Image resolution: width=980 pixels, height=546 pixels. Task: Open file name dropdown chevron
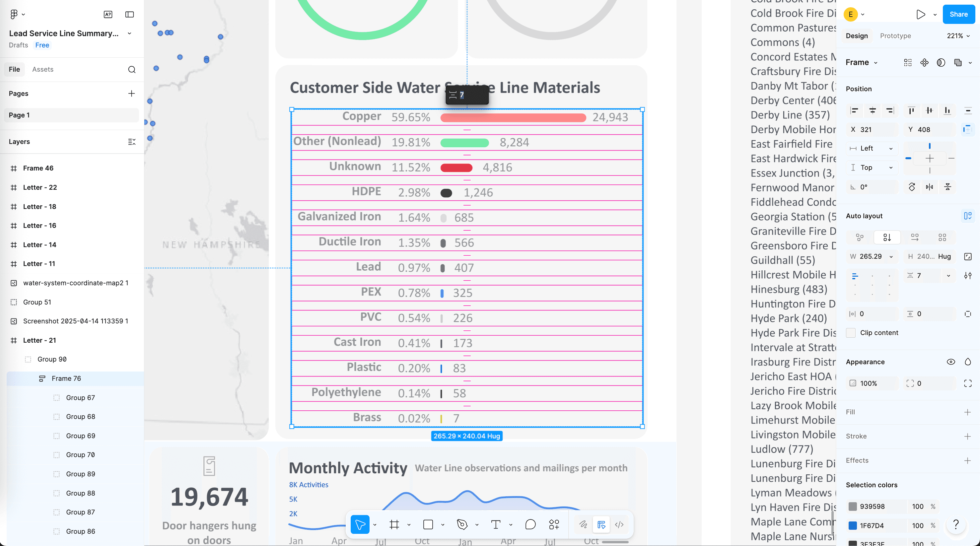pyautogui.click(x=129, y=34)
